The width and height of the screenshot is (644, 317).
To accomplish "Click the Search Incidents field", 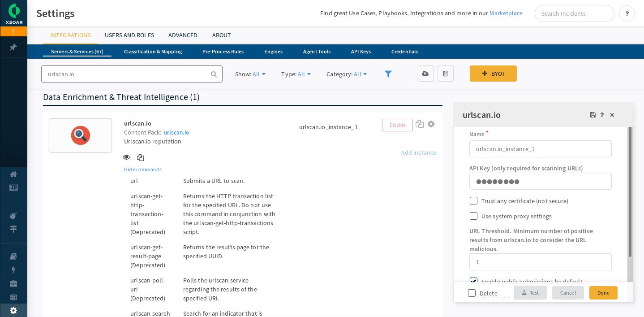I will pos(575,13).
